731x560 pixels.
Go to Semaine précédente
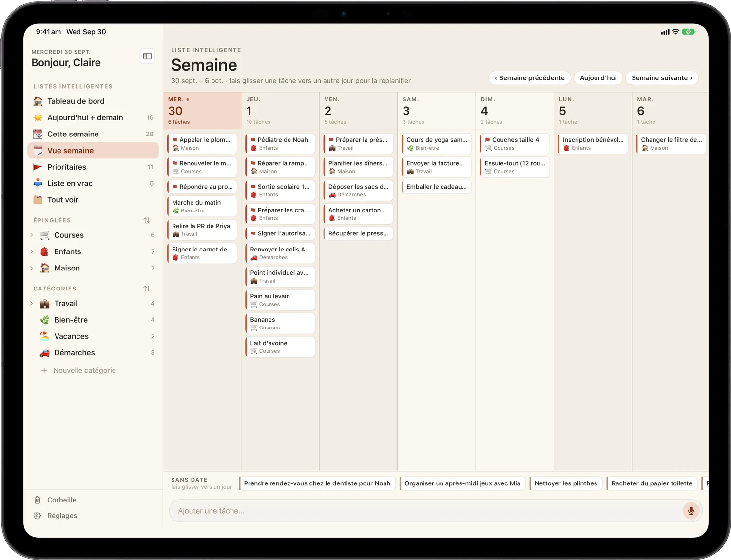pyautogui.click(x=530, y=78)
